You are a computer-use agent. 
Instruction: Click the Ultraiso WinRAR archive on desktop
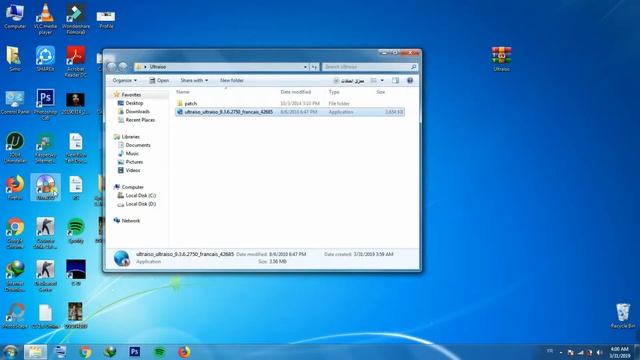point(501,59)
